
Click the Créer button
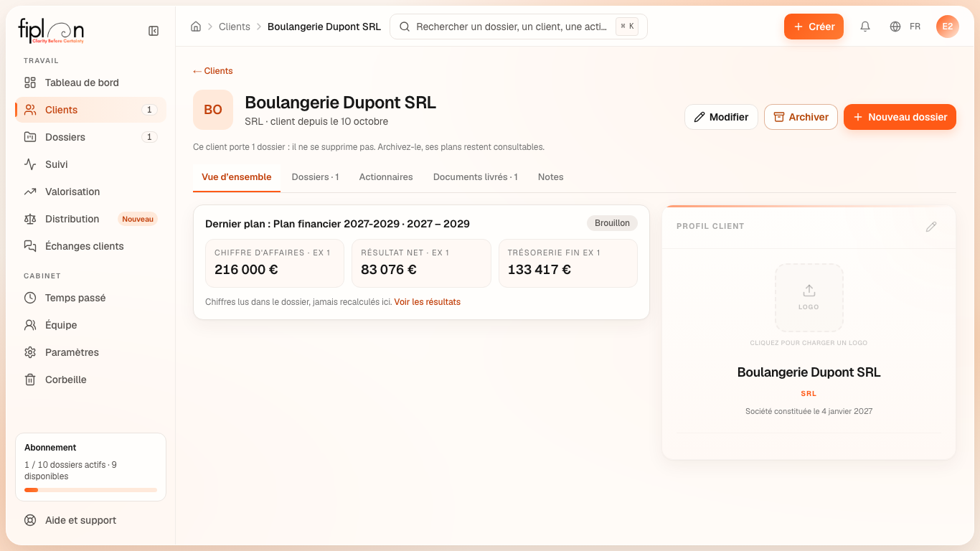click(814, 27)
